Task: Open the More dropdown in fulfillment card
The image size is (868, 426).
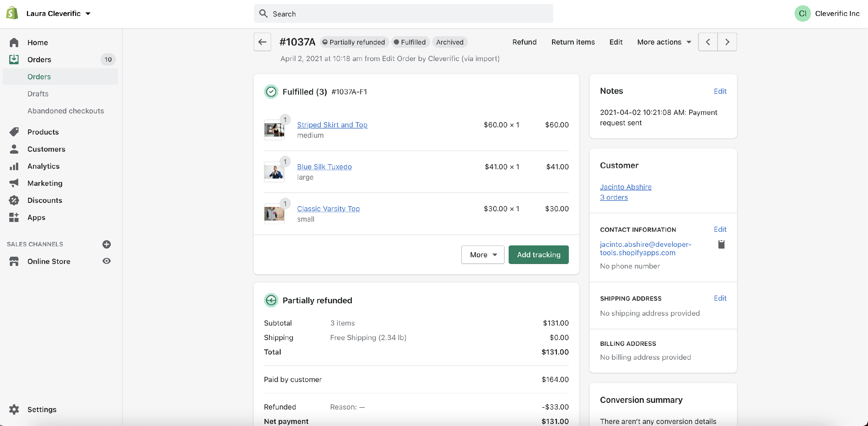Action: click(483, 254)
